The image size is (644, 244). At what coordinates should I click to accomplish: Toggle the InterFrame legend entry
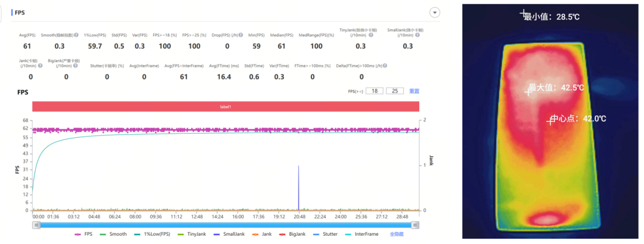coord(361,234)
